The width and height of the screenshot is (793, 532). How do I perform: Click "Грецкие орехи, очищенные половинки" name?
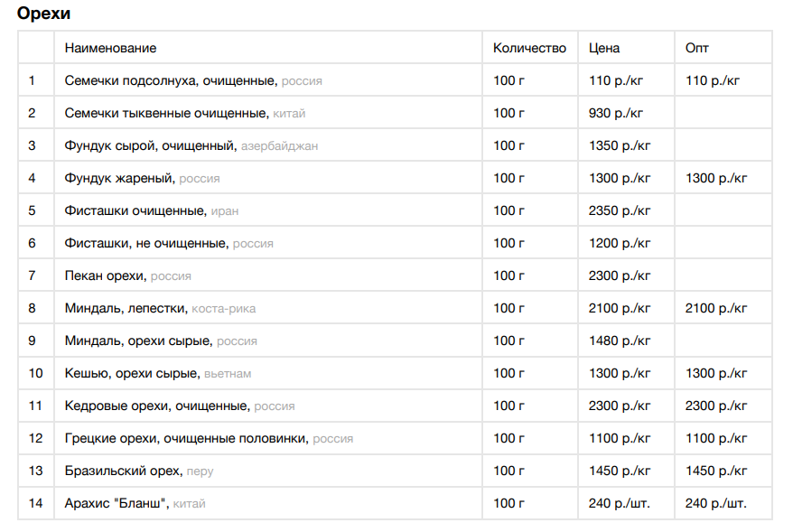pyautogui.click(x=187, y=438)
